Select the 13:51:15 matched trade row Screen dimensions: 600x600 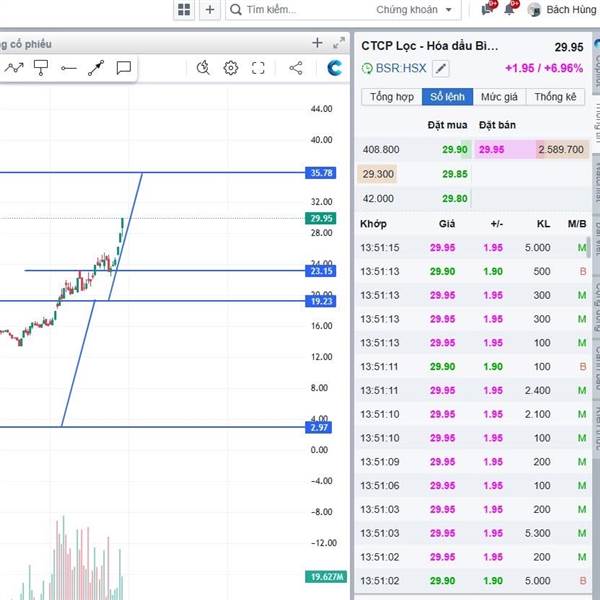point(473,248)
